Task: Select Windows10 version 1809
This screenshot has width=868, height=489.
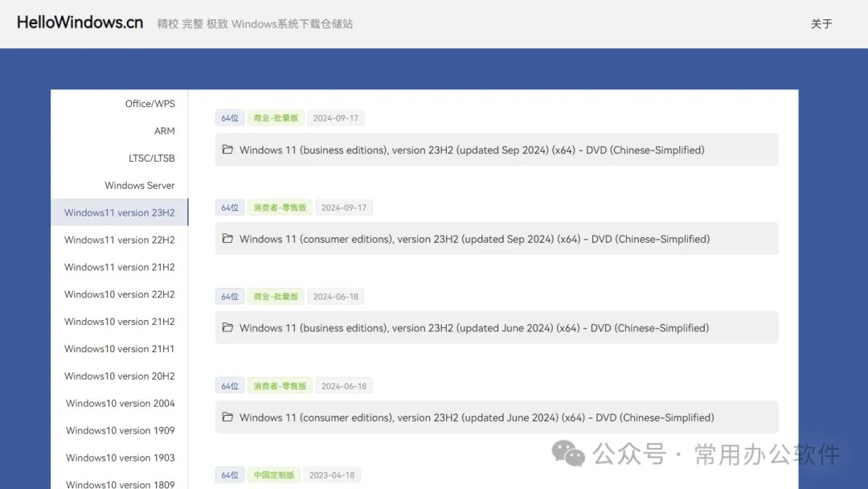Action: point(120,483)
